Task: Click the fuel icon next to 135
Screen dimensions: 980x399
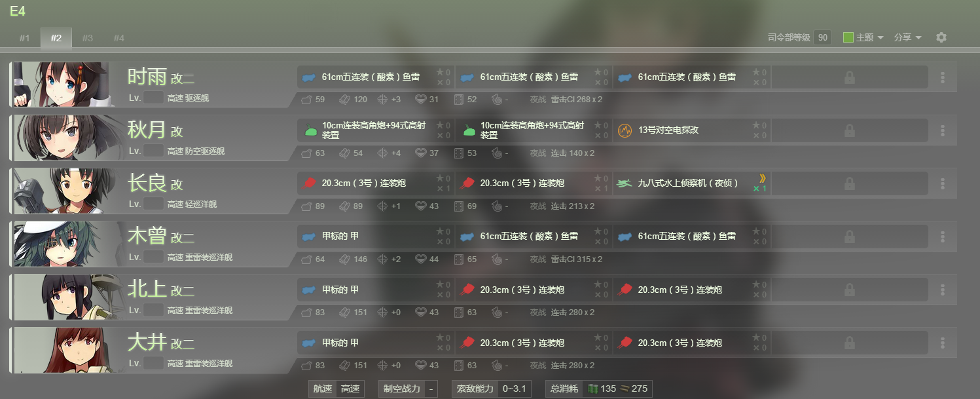Action: (x=592, y=389)
